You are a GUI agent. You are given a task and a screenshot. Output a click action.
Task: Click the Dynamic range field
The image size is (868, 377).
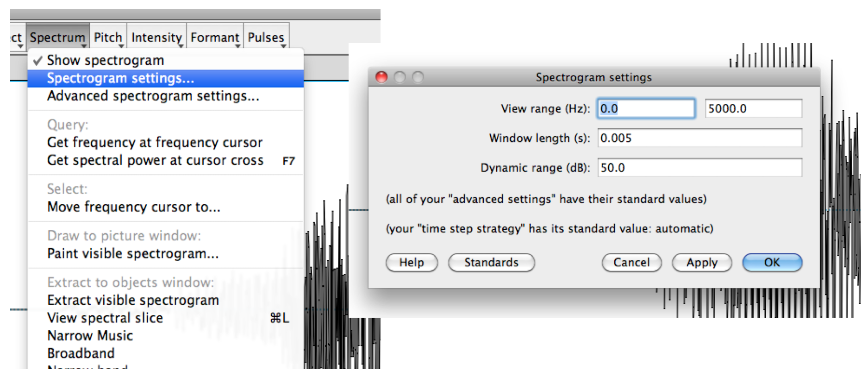coord(699,168)
